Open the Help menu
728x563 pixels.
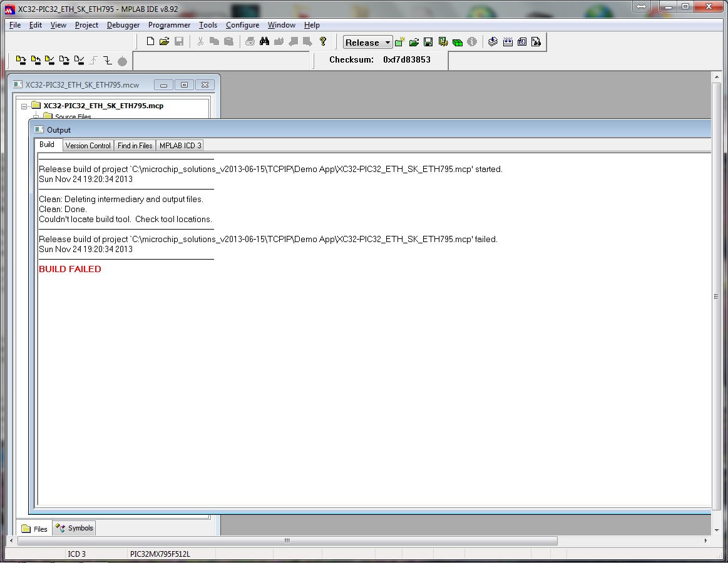tap(312, 25)
